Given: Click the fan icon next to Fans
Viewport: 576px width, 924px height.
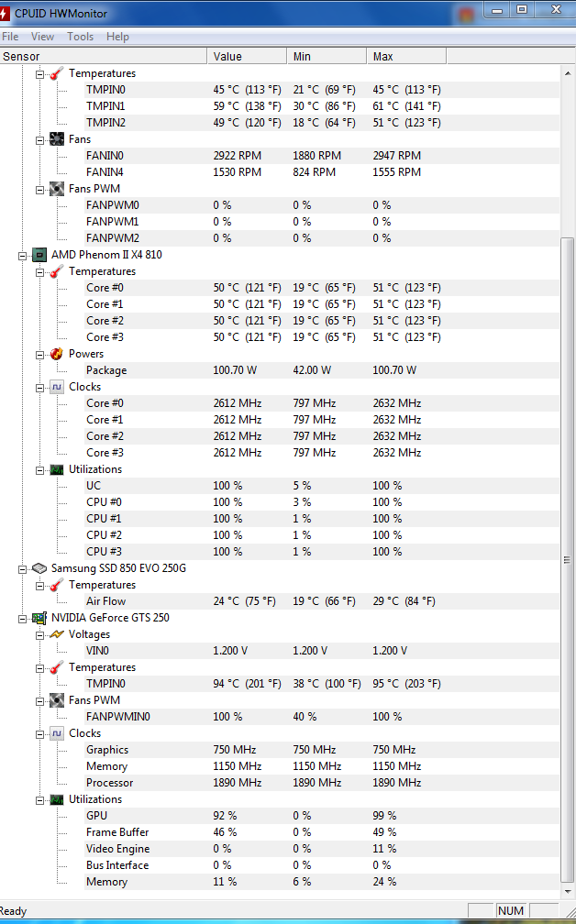Looking at the screenshot, I should [57, 139].
